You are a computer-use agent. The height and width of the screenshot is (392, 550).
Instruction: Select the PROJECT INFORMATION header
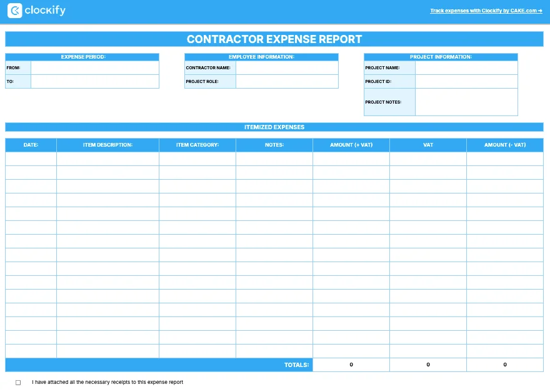click(441, 57)
